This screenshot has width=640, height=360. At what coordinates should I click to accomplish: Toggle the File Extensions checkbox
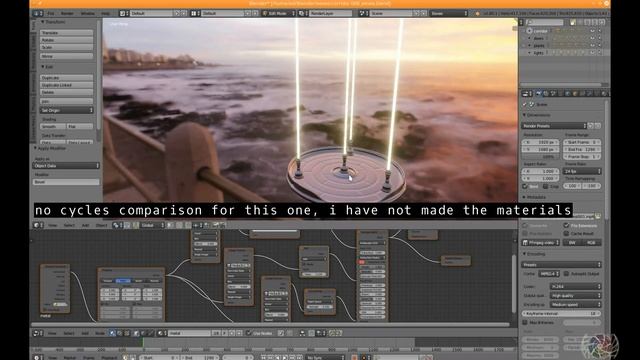click(566, 225)
